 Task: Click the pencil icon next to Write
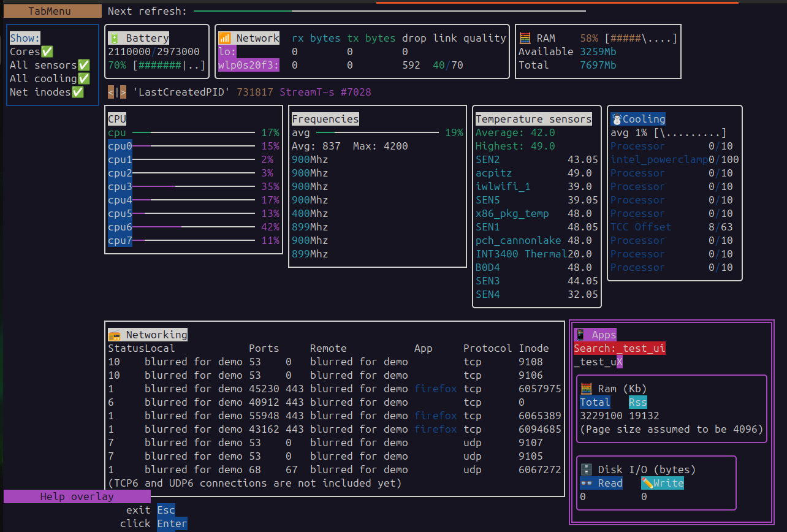click(x=647, y=483)
